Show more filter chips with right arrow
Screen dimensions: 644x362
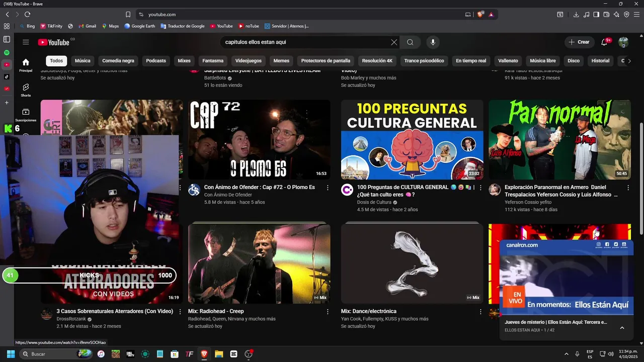629,61
